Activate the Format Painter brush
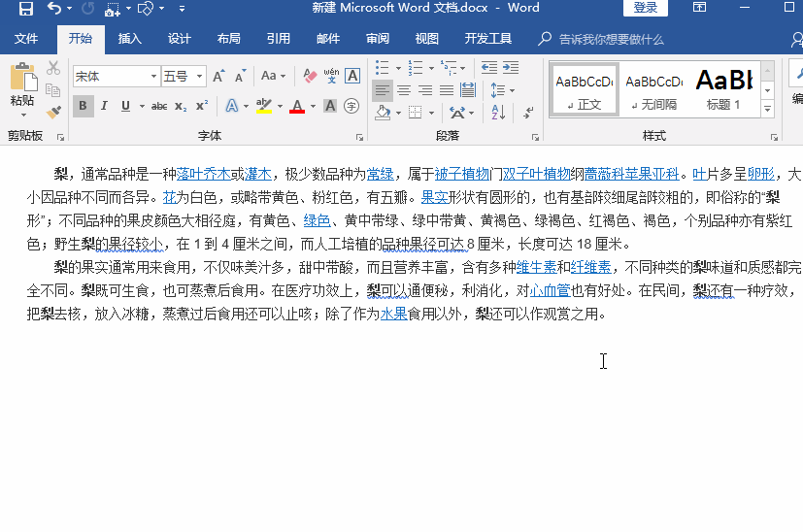Screen dimensions: 803x532 pyautogui.click(x=53, y=112)
